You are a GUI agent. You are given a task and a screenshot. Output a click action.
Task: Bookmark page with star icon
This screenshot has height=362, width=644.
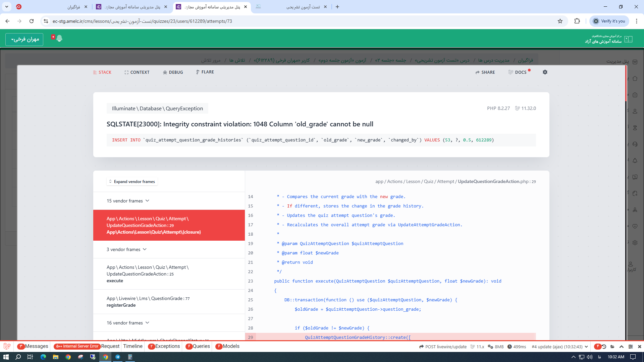point(560,21)
